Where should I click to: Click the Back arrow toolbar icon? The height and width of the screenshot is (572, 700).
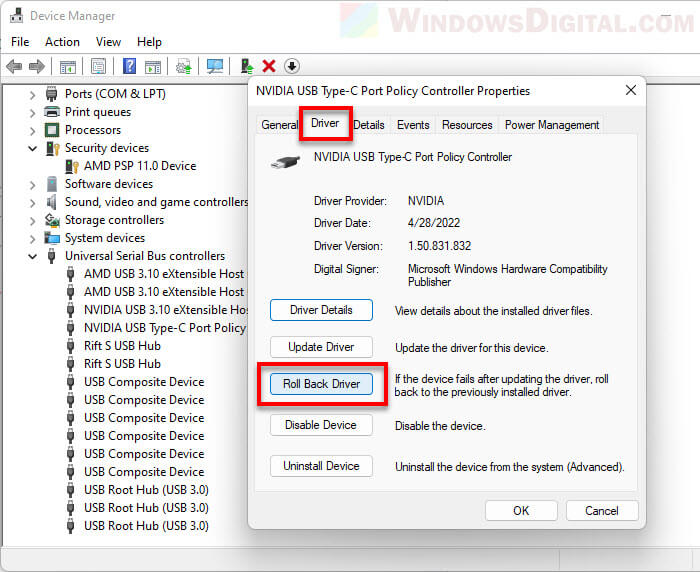click(x=14, y=67)
